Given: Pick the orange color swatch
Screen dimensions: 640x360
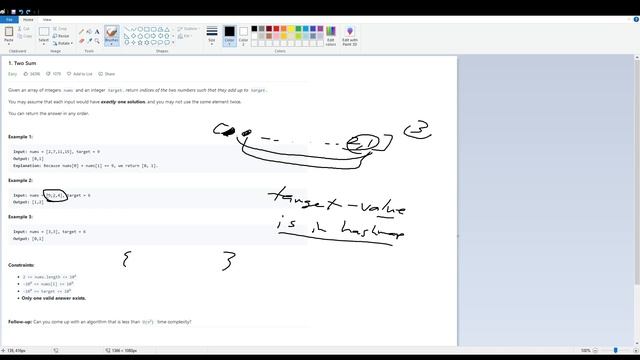Looking at the screenshot, I should (x=284, y=29).
